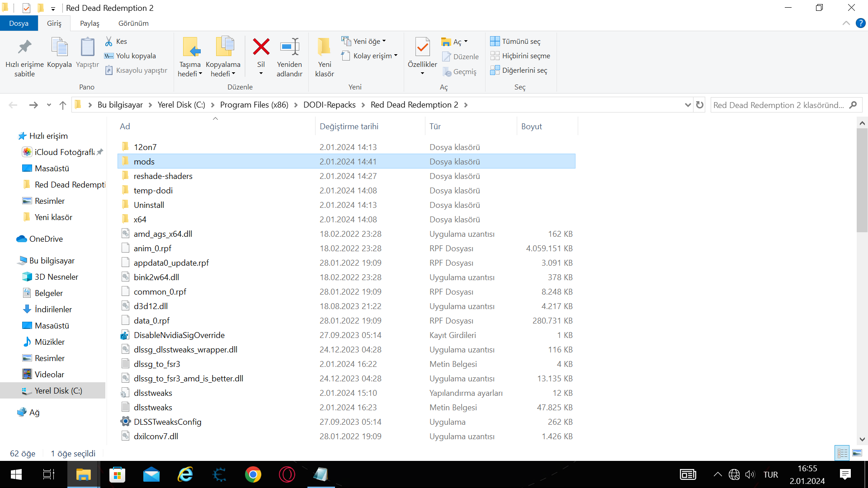Open the Görünüm ribbon tab
This screenshot has height=488, width=868.
(133, 23)
